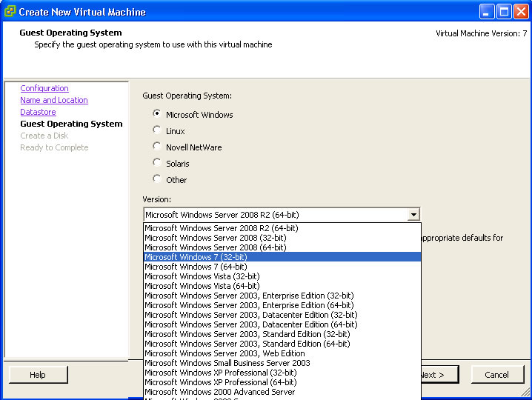Select the Microsoft Windows radio button
Viewport: 532px width, 400px height.
click(x=157, y=113)
